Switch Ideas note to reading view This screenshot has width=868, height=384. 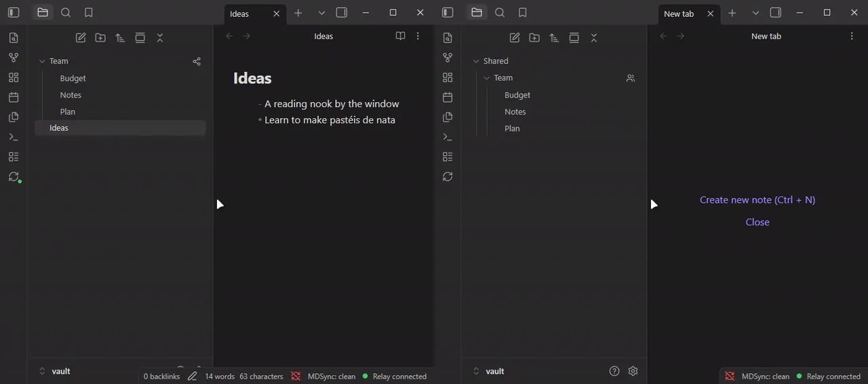(x=400, y=36)
